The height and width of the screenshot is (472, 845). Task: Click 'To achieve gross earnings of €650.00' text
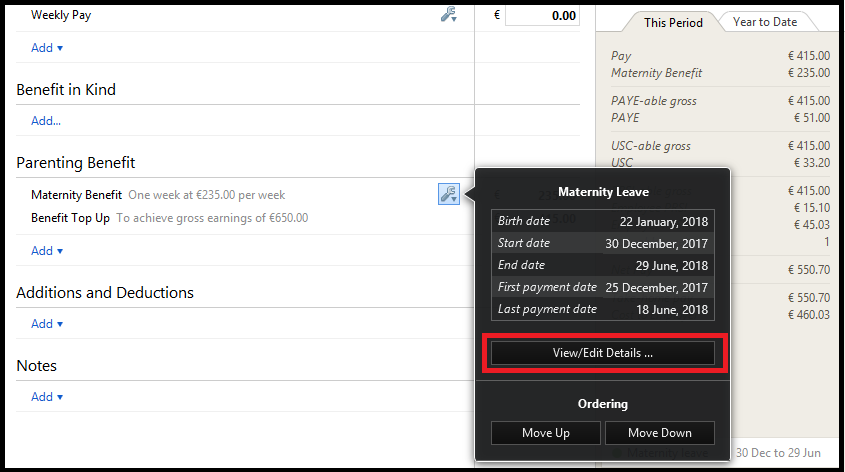point(212,218)
